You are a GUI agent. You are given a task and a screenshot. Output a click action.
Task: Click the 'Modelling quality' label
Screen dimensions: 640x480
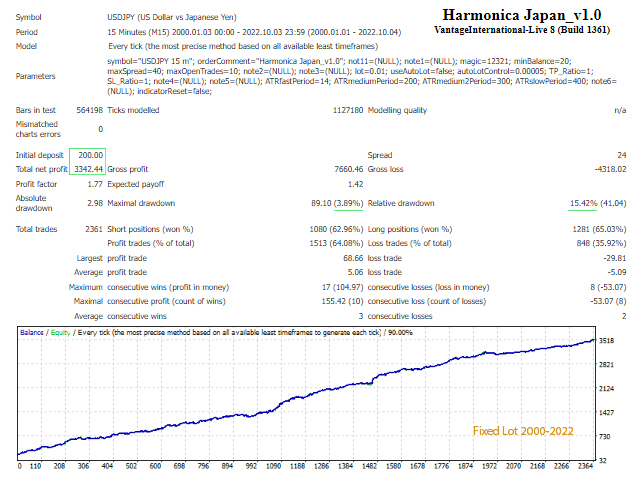[x=397, y=110]
